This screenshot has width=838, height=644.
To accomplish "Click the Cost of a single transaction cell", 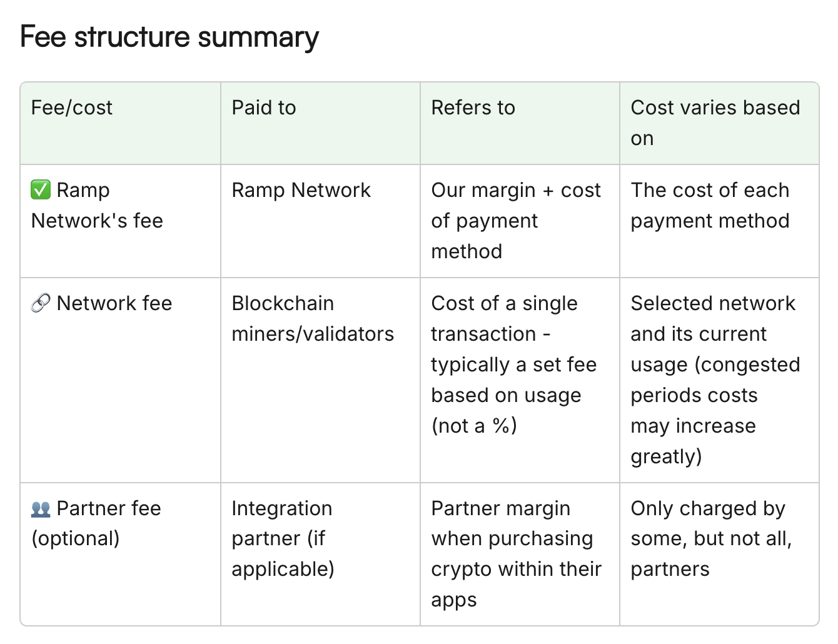I will click(514, 365).
